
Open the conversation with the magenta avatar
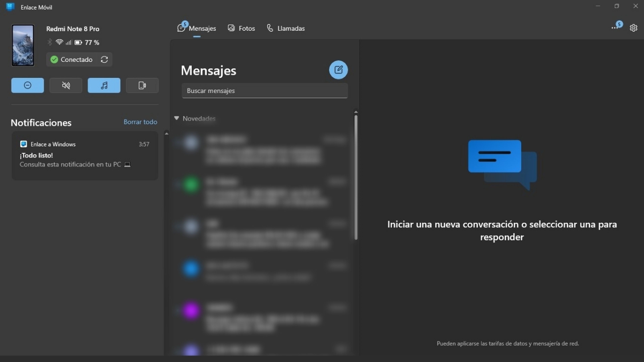point(262,318)
